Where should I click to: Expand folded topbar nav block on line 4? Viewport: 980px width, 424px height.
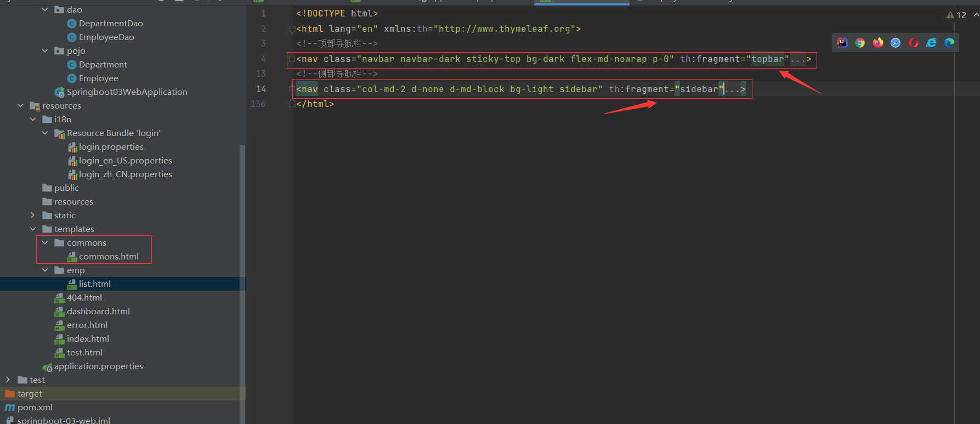[x=292, y=59]
